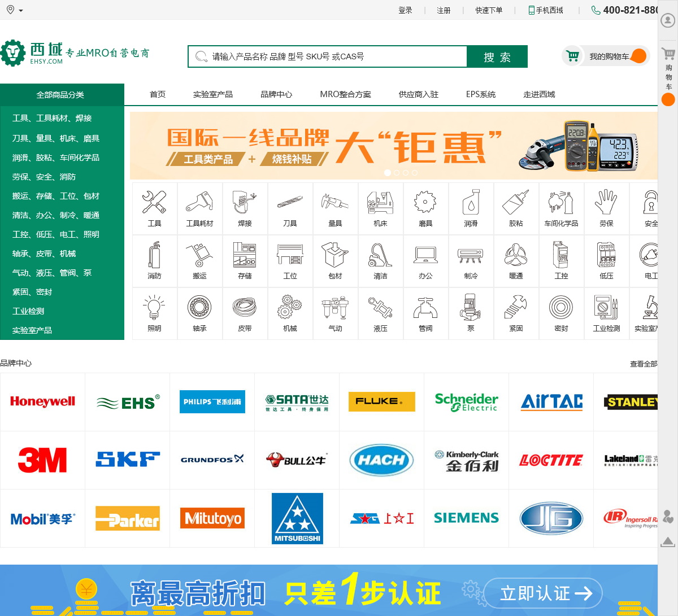Click the 搜索 search button
The height and width of the screenshot is (616, 678).
point(497,56)
